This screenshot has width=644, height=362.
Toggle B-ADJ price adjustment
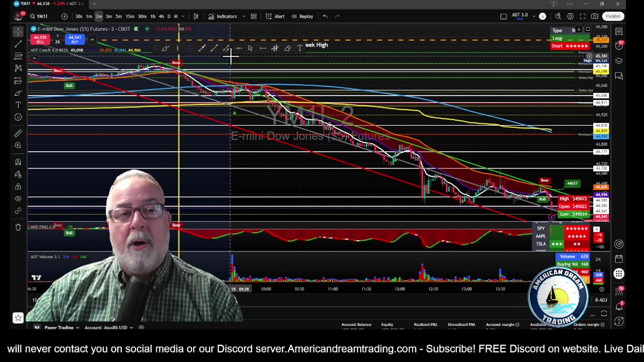[x=601, y=300]
